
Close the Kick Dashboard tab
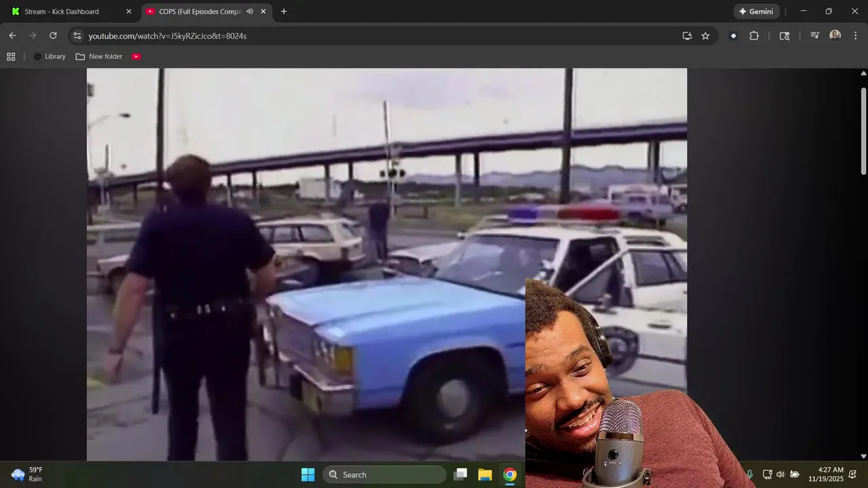(x=129, y=12)
